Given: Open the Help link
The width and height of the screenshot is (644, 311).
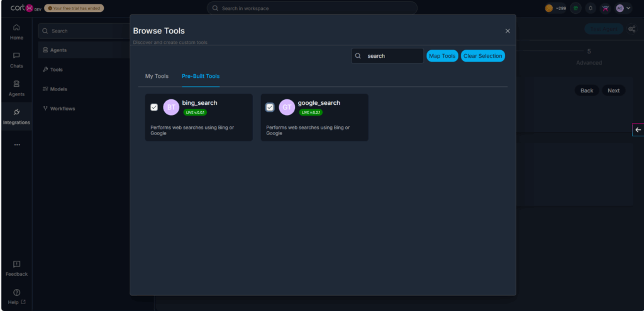Looking at the screenshot, I should click(x=16, y=297).
